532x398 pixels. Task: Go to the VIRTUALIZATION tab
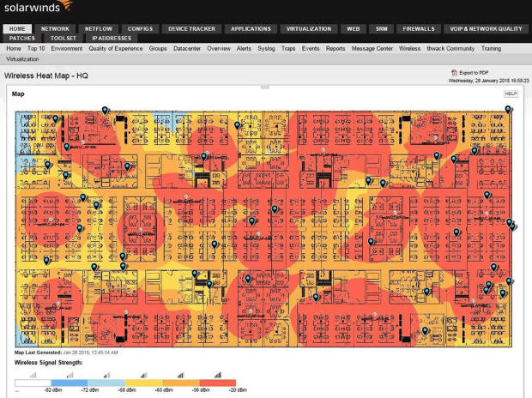point(308,28)
